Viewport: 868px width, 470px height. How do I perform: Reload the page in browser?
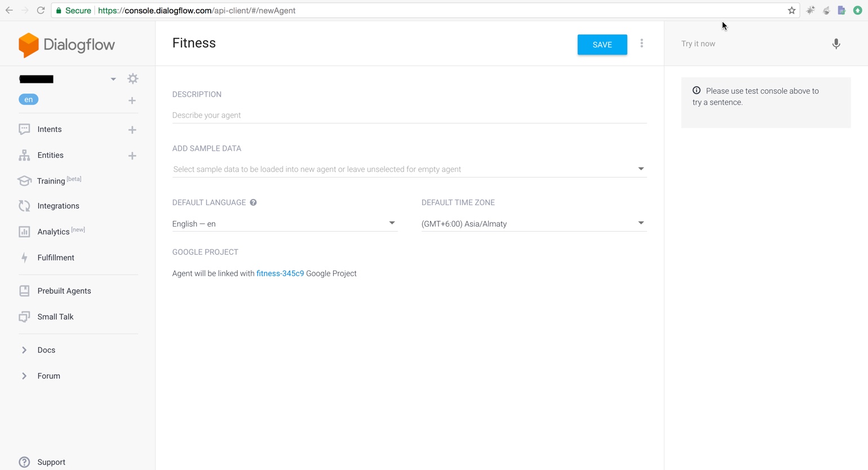point(41,10)
